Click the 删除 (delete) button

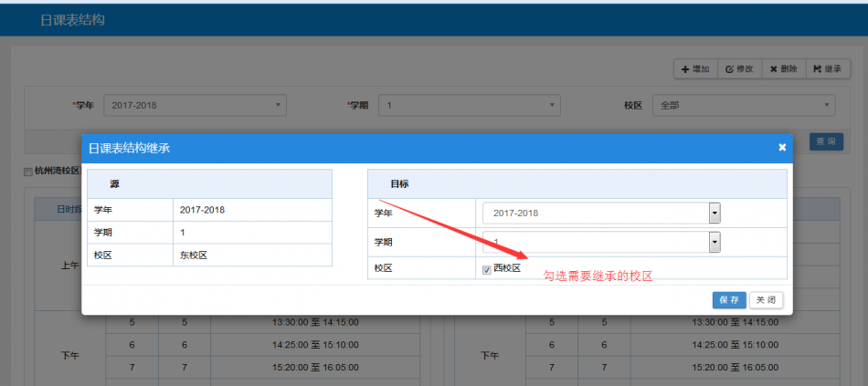coord(783,68)
